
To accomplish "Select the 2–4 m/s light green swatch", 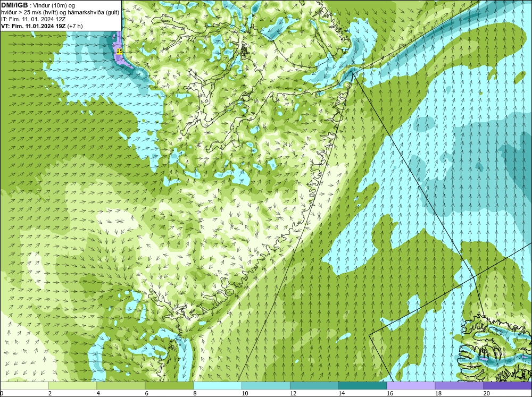I will coord(72,385).
